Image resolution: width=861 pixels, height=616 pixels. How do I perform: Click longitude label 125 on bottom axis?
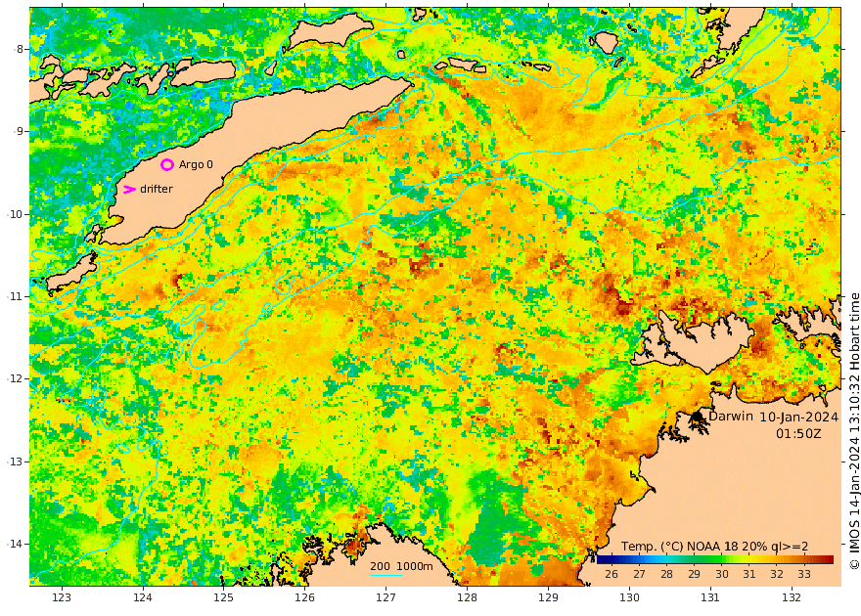pyautogui.click(x=224, y=597)
